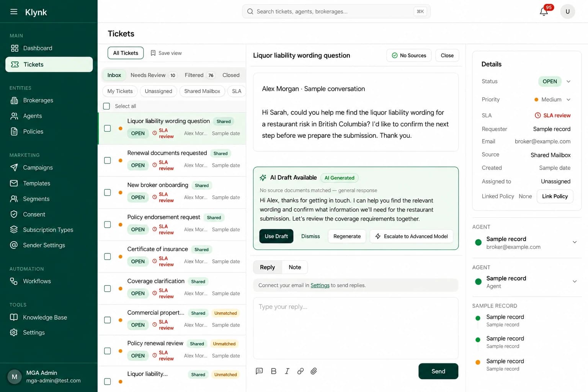Insert a link in the reply
The image size is (588, 392).
pyautogui.click(x=301, y=371)
